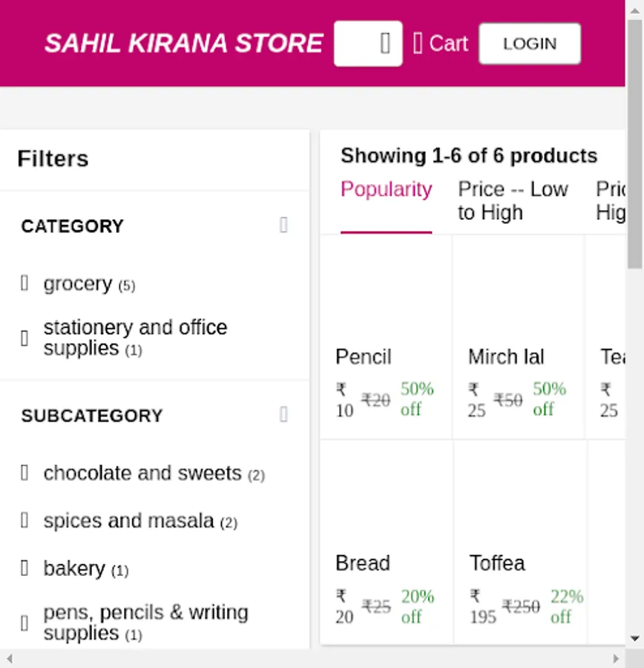Click the horizontal scrollbar right arrow

pyautogui.click(x=616, y=658)
